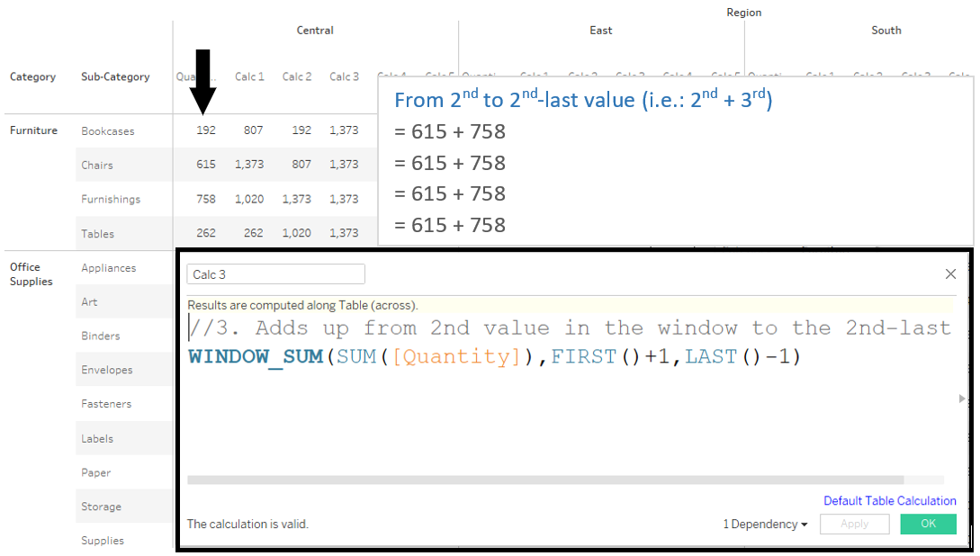This screenshot has height=556, width=980.
Task: Click the Calc 2 header under Central
Action: (x=297, y=77)
